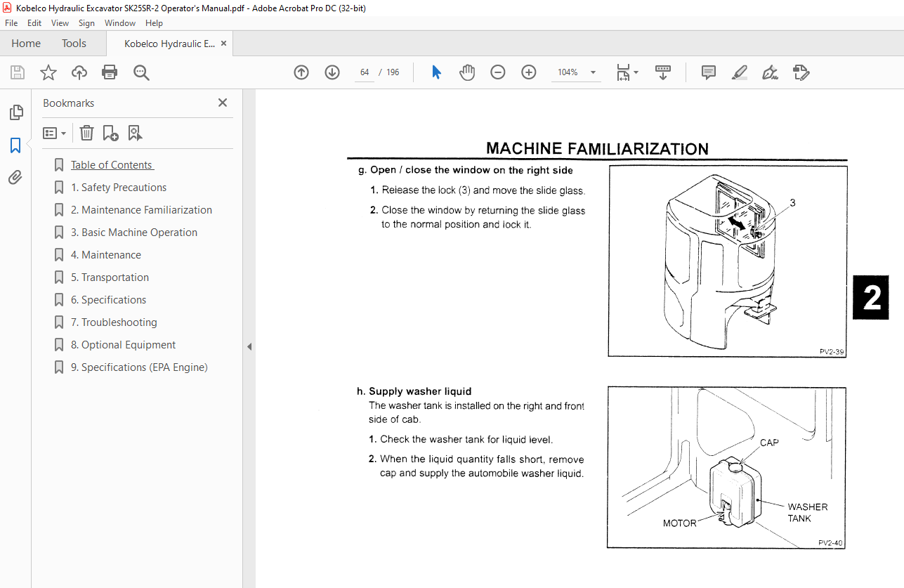Collapse the navigation pane with the arrow
The height and width of the screenshot is (588, 904).
(x=249, y=346)
